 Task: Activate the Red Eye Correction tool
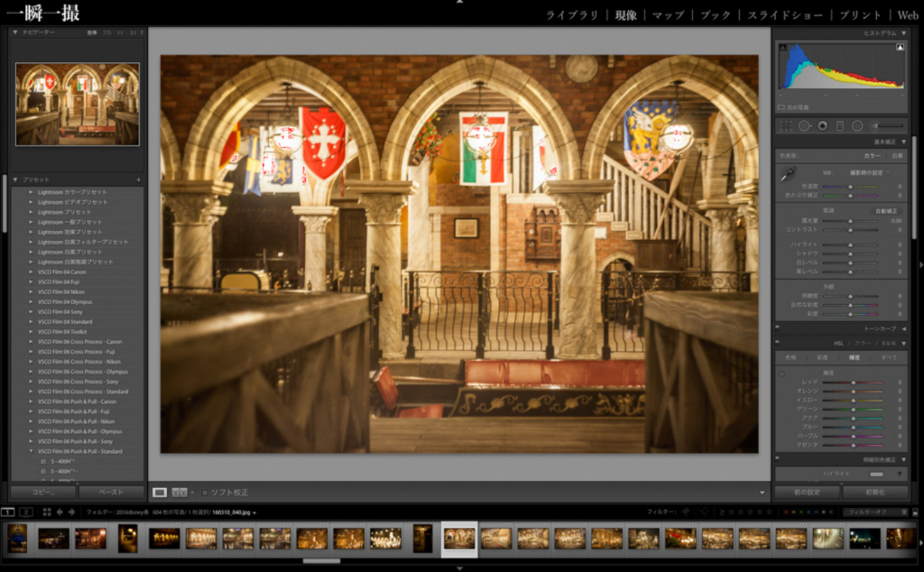point(822,126)
